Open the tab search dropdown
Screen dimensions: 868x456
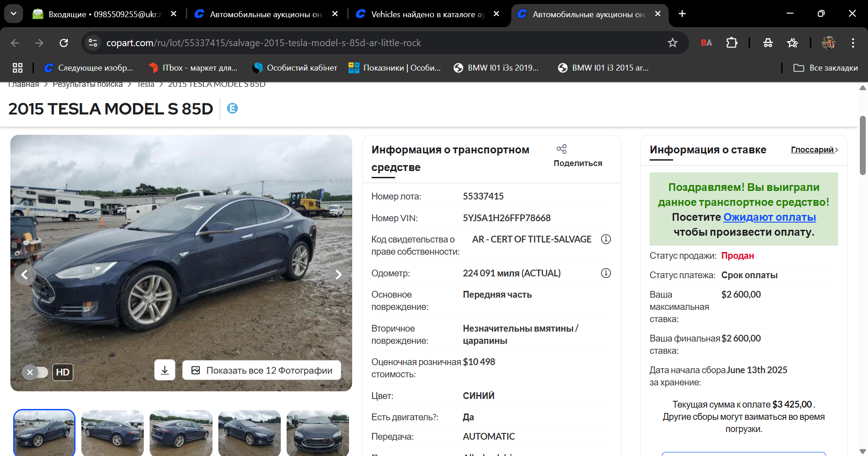[14, 14]
